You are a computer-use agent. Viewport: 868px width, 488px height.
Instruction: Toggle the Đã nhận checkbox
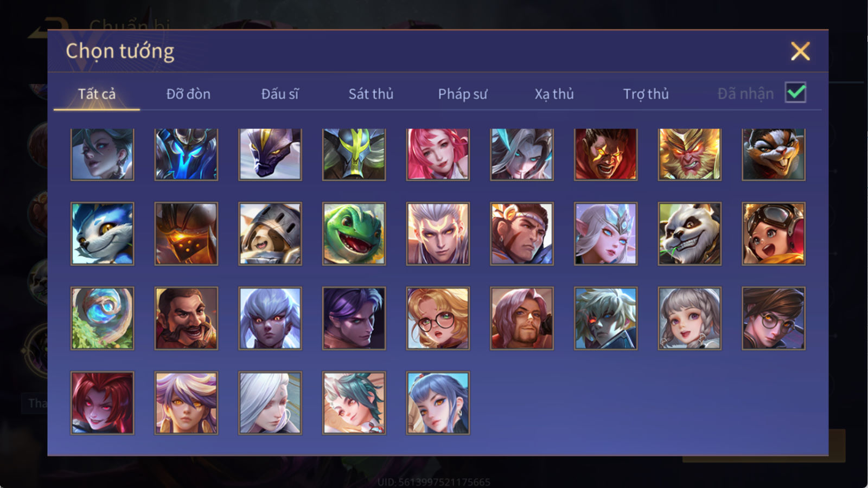tap(796, 93)
